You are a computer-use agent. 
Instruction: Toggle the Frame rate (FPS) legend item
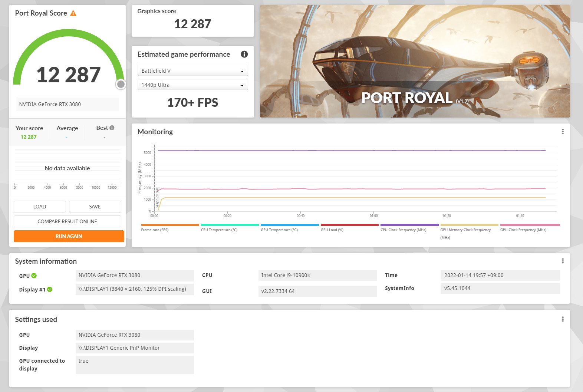(x=170, y=228)
